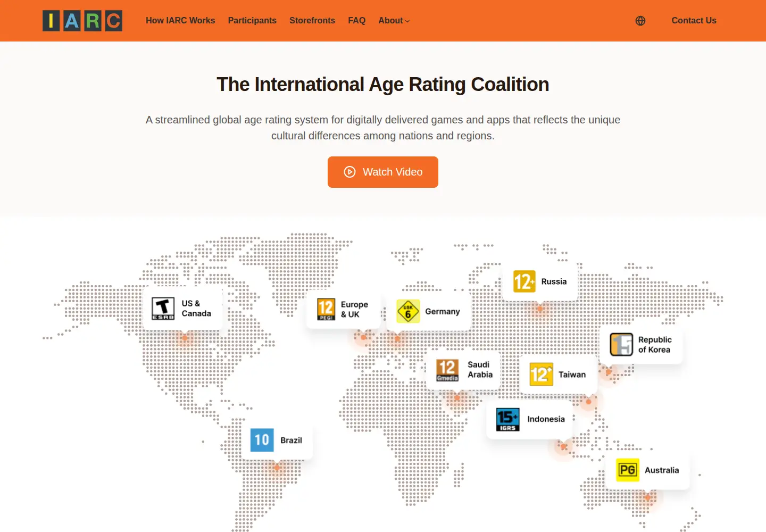Open the language globe icon
The width and height of the screenshot is (766, 532).
pos(640,21)
